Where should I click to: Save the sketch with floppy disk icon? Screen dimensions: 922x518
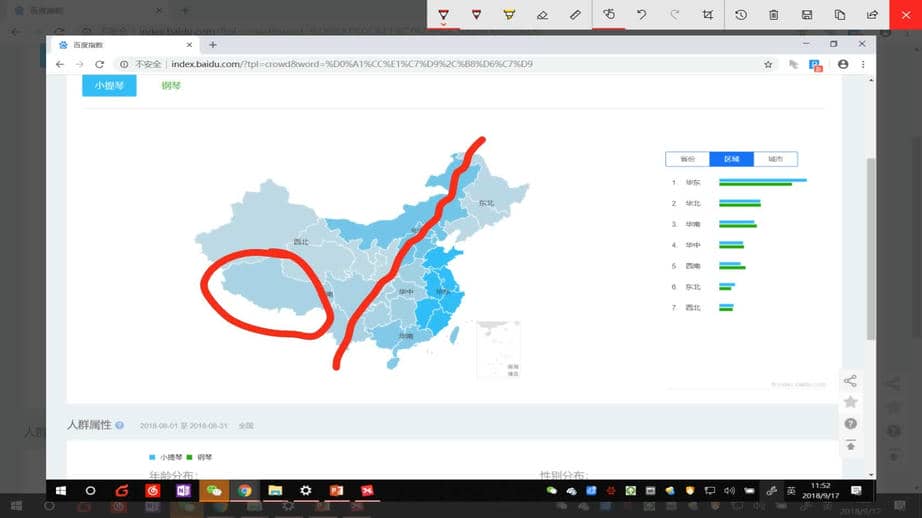(x=806, y=15)
